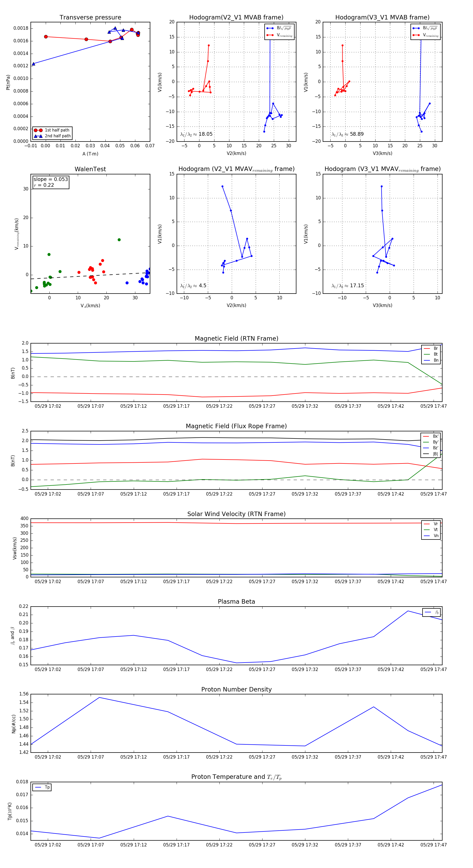Select the 'Vr' legend entry
473x868 pixels.
tap(431, 524)
